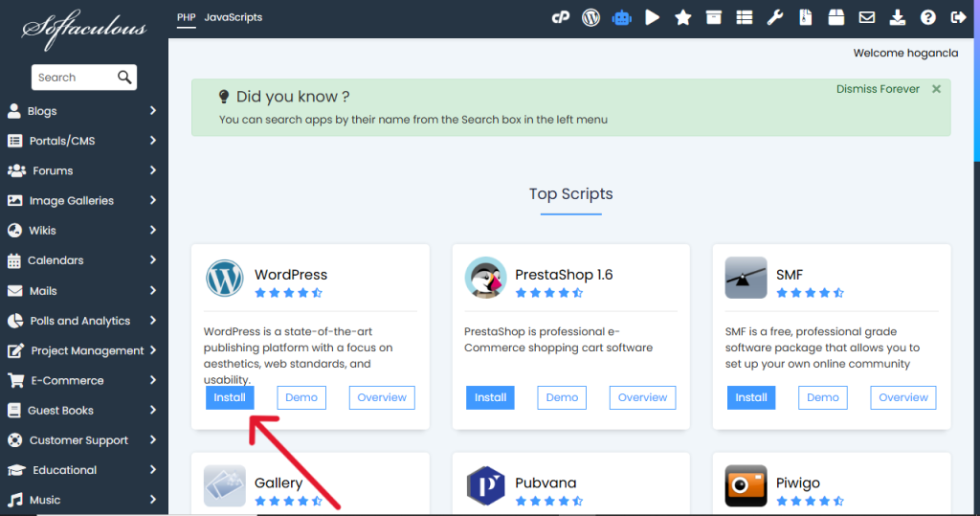This screenshot has width=980, height=516.
Task: Open the package import icon
Action: pyautogui.click(x=835, y=17)
